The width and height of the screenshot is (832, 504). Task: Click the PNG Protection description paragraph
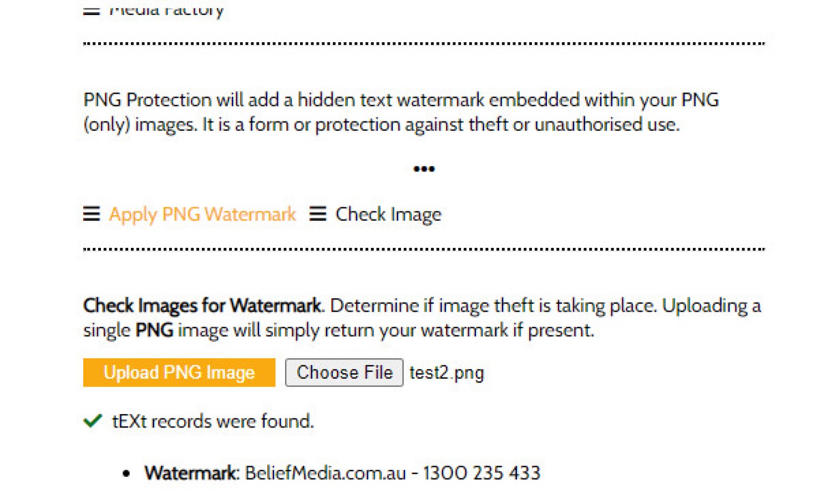[x=401, y=112]
